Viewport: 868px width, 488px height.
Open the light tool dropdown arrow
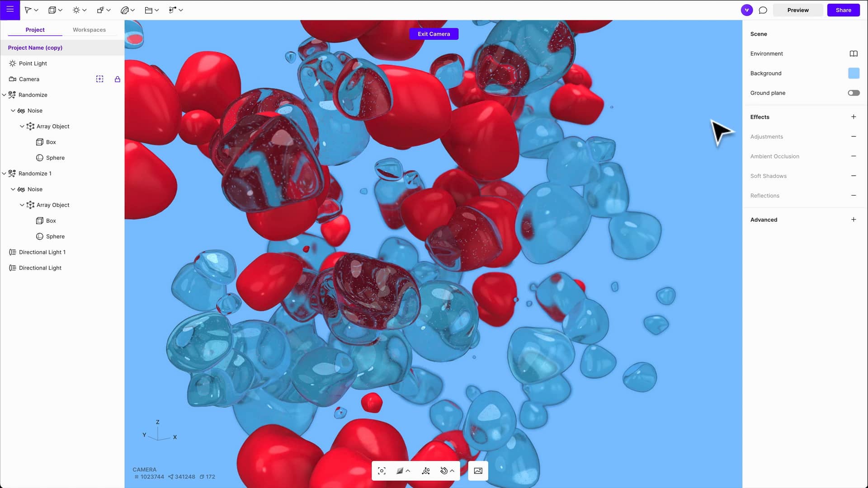[85, 10]
